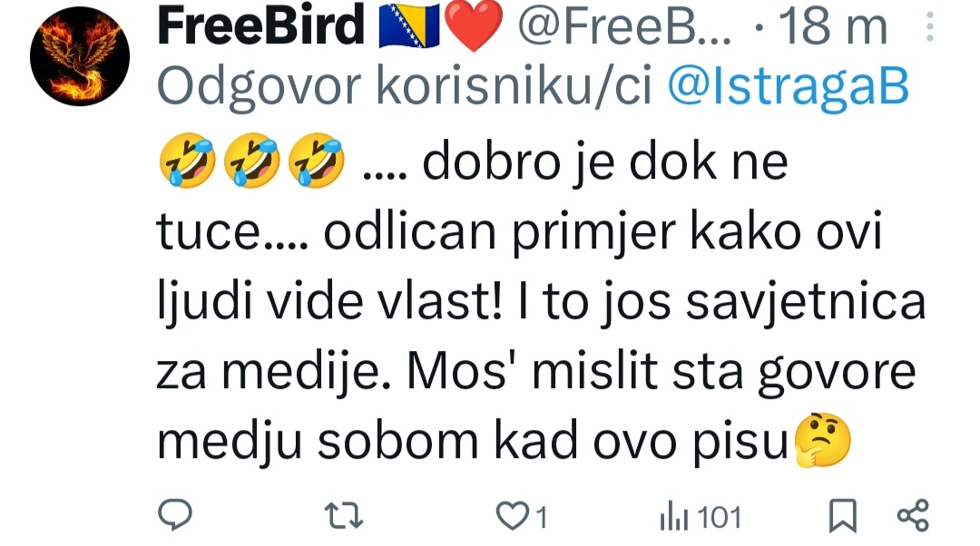
Task: Bookmark this tweet
Action: [x=842, y=515]
